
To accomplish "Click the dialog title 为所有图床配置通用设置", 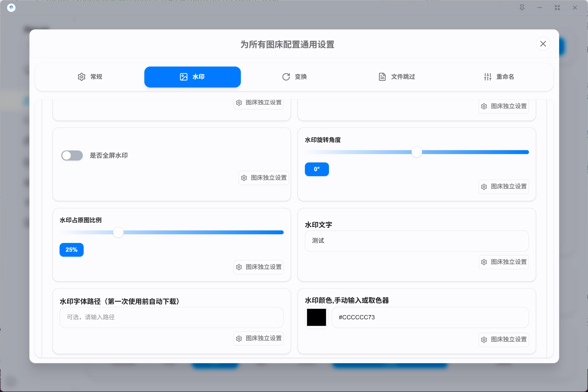I will pos(288,44).
